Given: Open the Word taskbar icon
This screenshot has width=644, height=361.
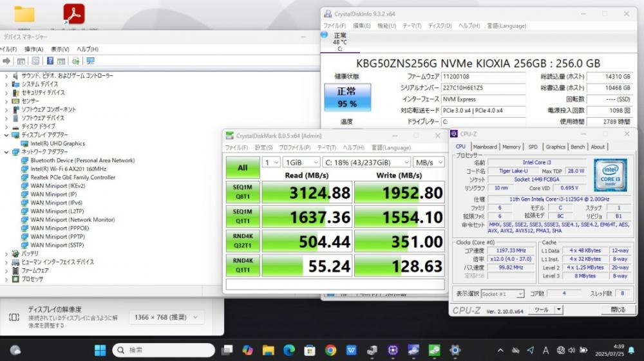Looking at the screenshot, I should [351, 350].
